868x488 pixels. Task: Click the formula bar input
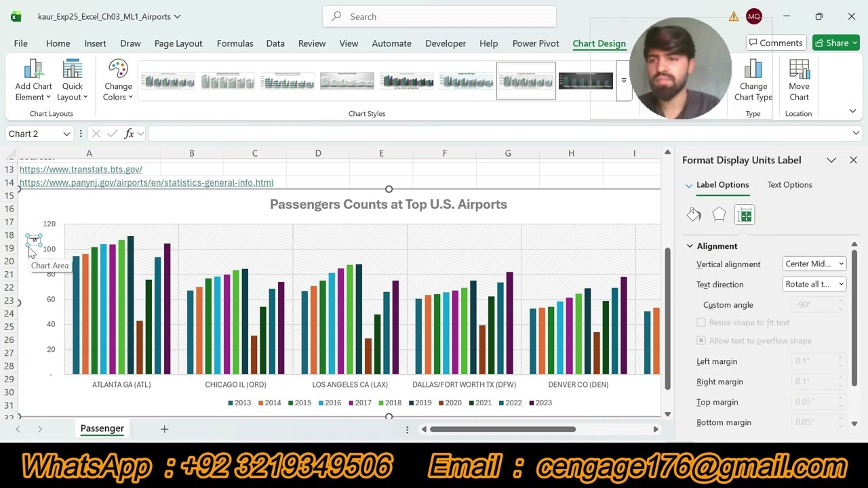[498, 134]
